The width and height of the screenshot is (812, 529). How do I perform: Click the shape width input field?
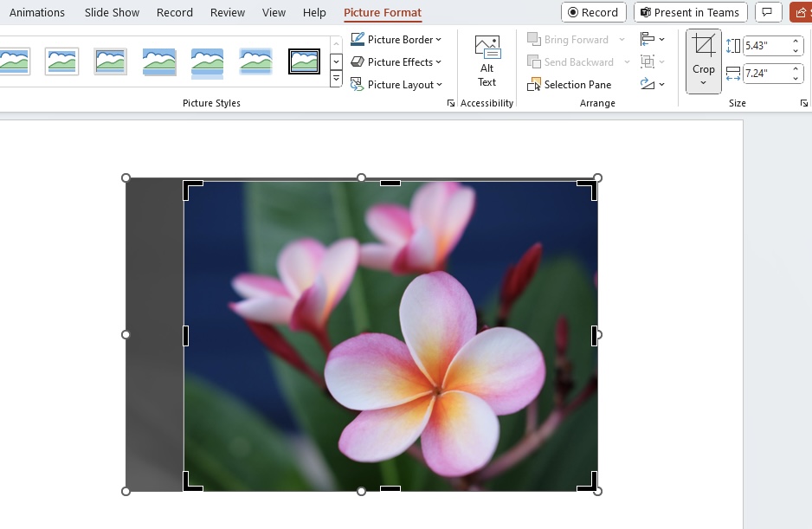[766, 74]
